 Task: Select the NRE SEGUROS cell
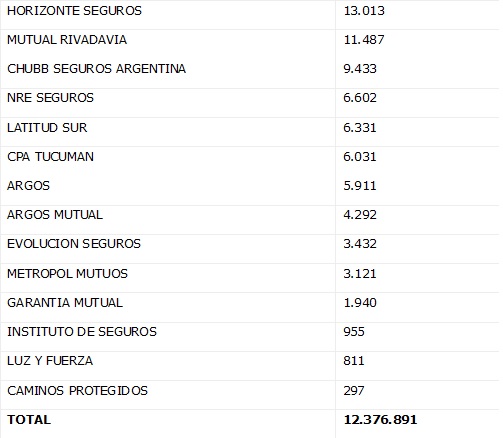[50, 98]
